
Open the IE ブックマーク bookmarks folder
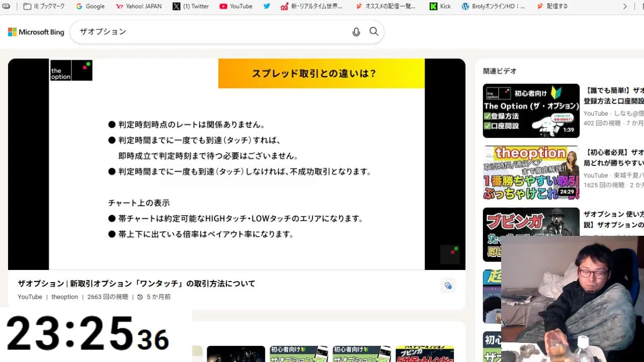pyautogui.click(x=44, y=6)
